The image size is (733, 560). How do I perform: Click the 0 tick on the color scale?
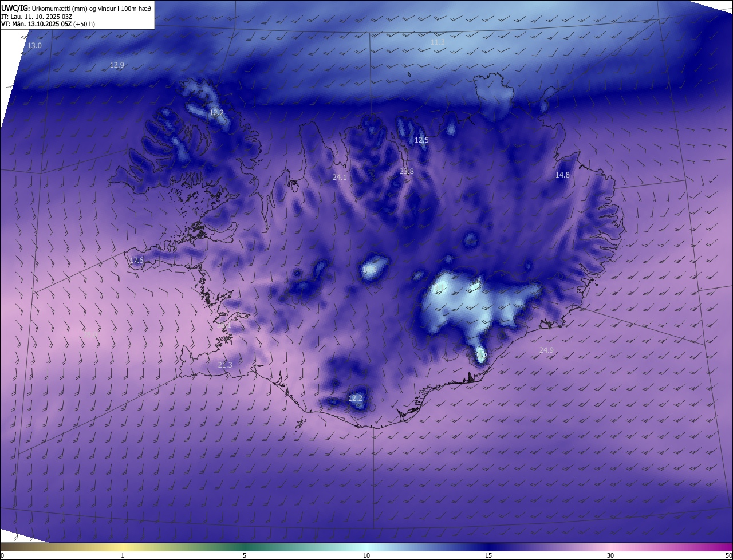pyautogui.click(x=2, y=555)
